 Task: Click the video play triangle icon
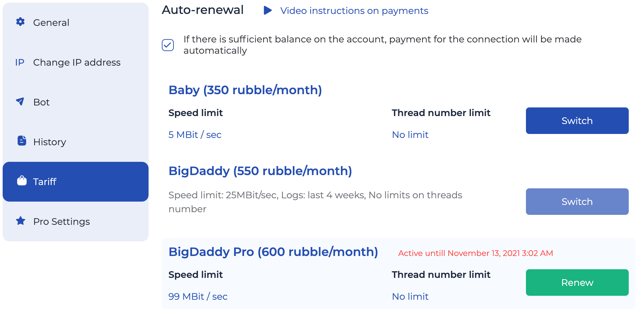(x=268, y=10)
